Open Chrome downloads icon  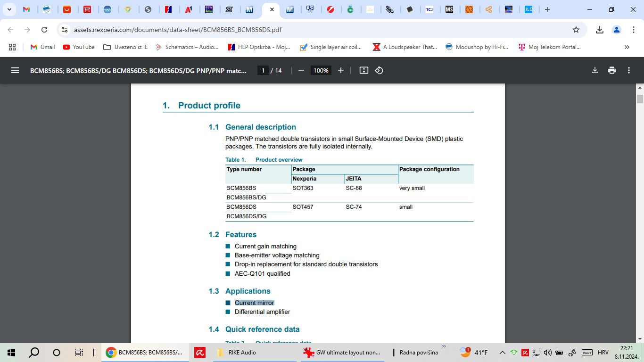pyautogui.click(x=600, y=30)
